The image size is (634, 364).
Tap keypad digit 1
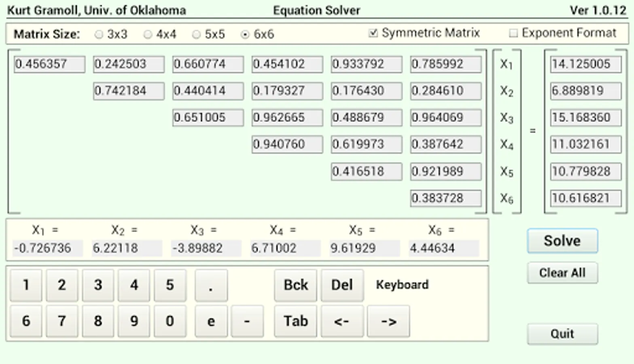(26, 286)
